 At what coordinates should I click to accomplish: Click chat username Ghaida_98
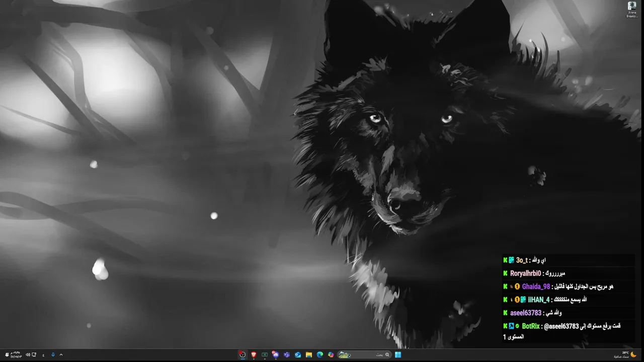tap(536, 286)
